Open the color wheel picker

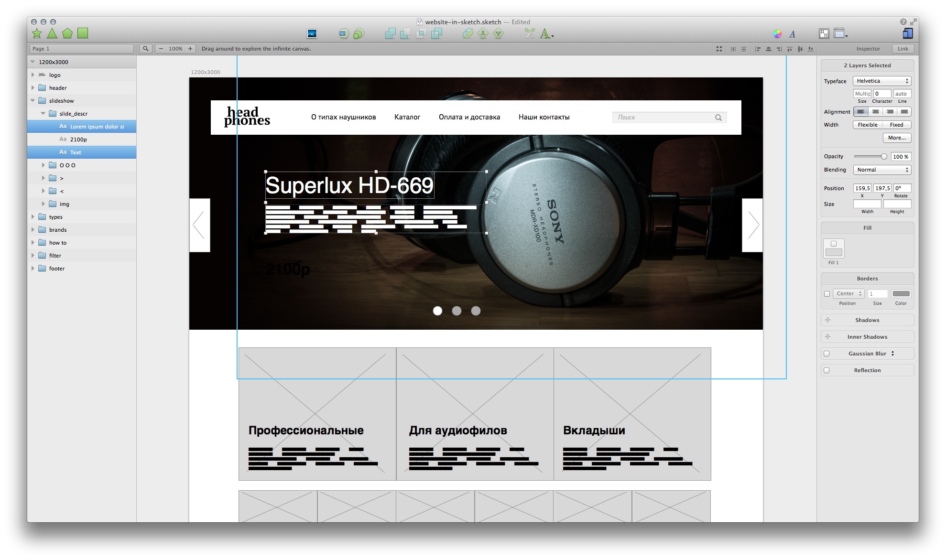[777, 33]
